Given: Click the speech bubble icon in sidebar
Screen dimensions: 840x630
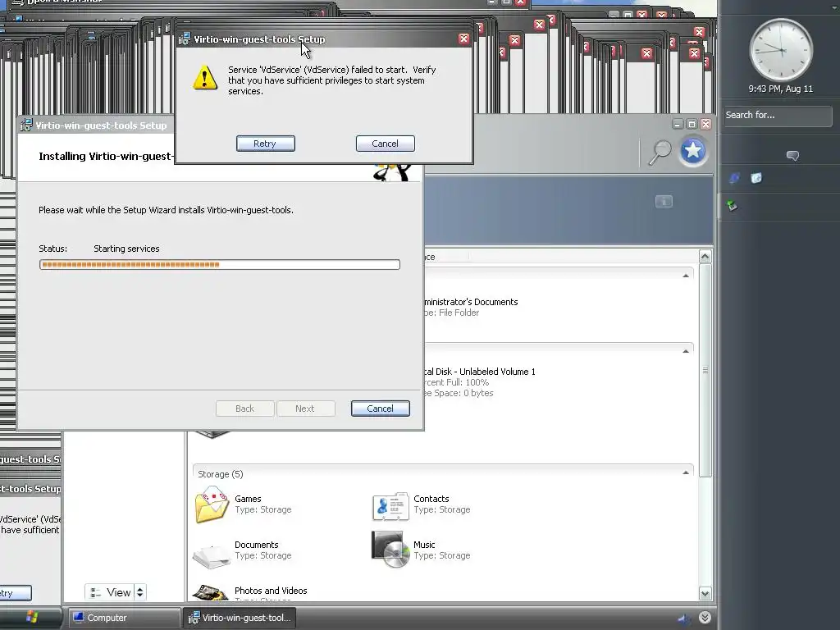Looking at the screenshot, I should point(792,155).
